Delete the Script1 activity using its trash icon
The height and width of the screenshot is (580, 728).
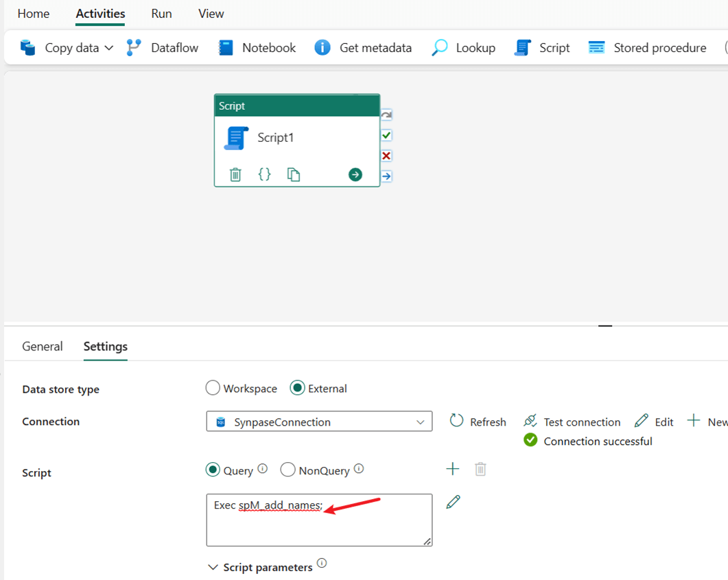coord(235,174)
